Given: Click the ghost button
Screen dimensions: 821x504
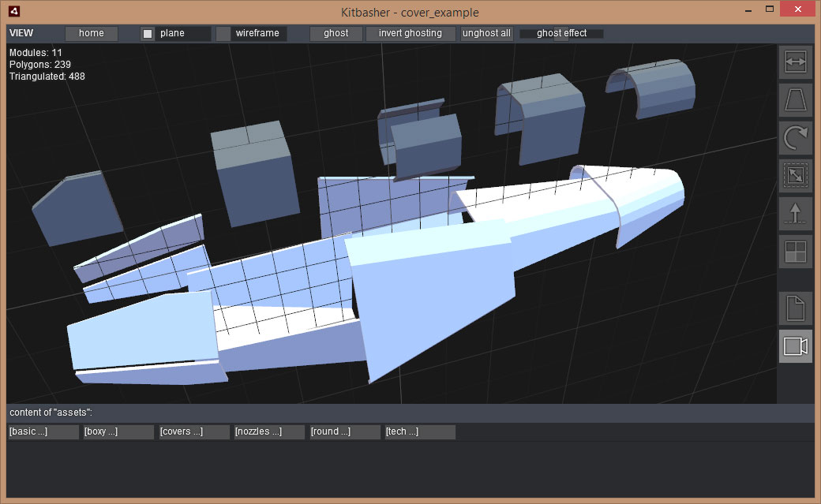Looking at the screenshot, I should [336, 34].
